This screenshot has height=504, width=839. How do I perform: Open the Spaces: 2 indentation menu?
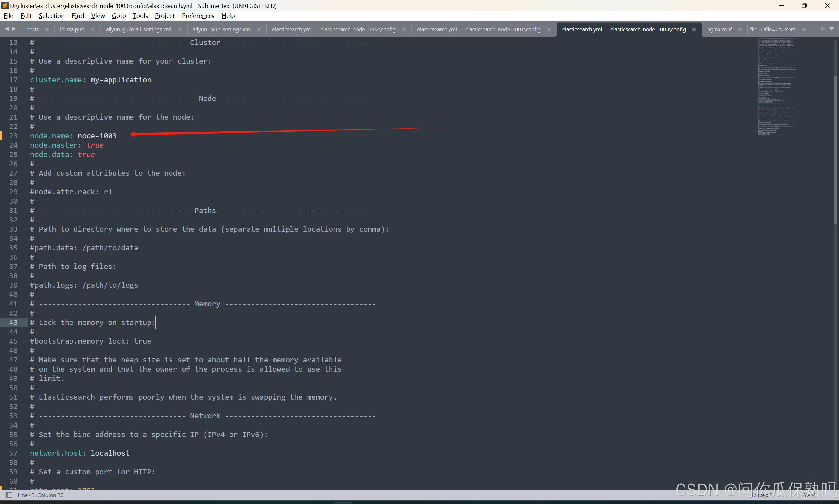coord(761,495)
